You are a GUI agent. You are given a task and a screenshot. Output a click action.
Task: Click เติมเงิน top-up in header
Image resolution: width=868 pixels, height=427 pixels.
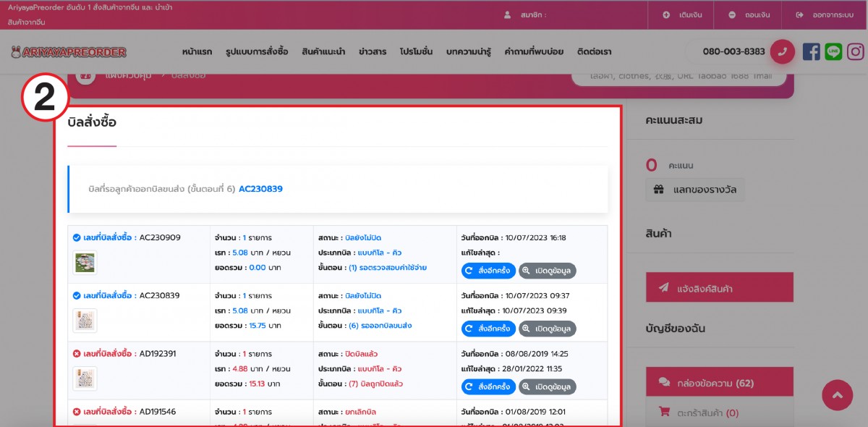pyautogui.click(x=677, y=14)
